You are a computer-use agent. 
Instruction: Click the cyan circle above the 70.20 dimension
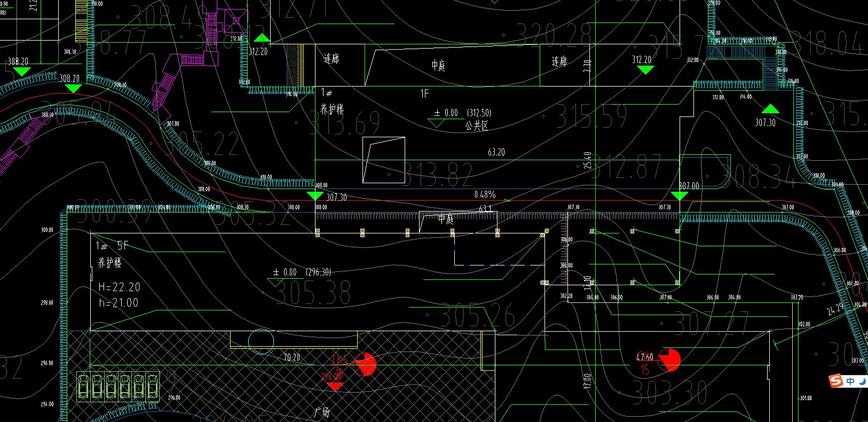pos(261,341)
